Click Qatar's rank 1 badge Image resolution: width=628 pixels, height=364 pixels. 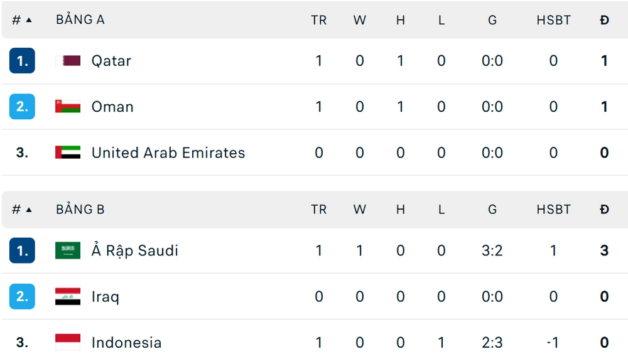click(x=22, y=61)
